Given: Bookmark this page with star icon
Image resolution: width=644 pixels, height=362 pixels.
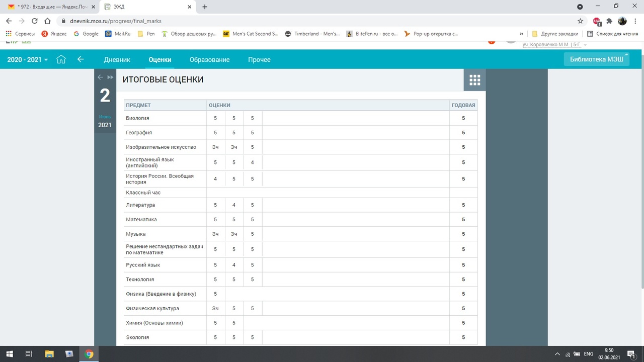Looking at the screenshot, I should pos(580,21).
